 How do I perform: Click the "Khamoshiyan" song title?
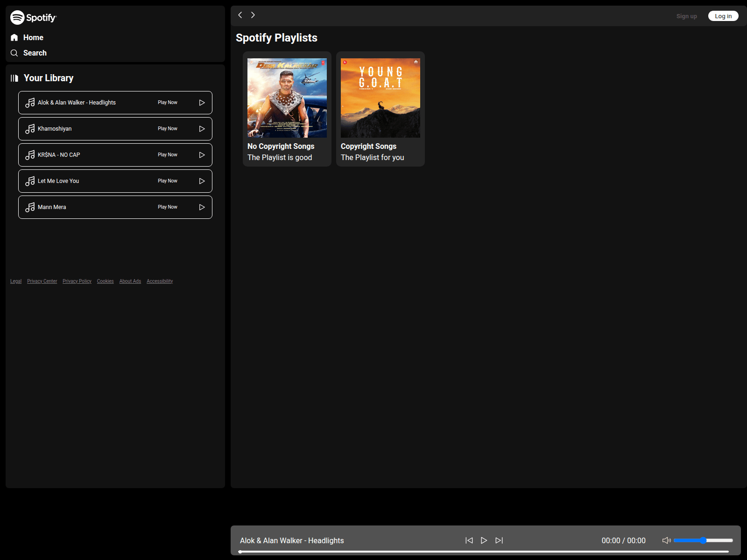pyautogui.click(x=55, y=129)
